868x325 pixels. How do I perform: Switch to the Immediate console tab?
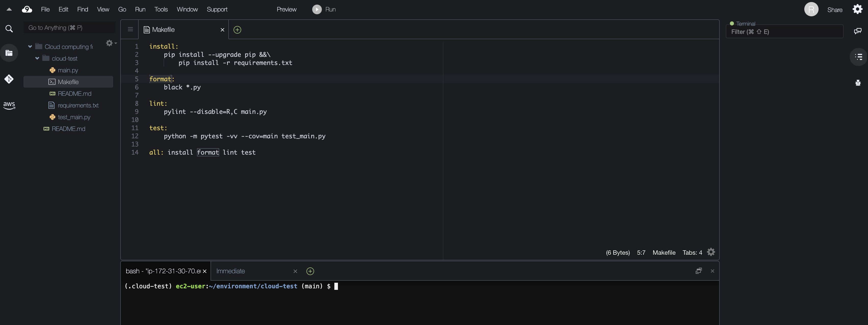tap(230, 271)
